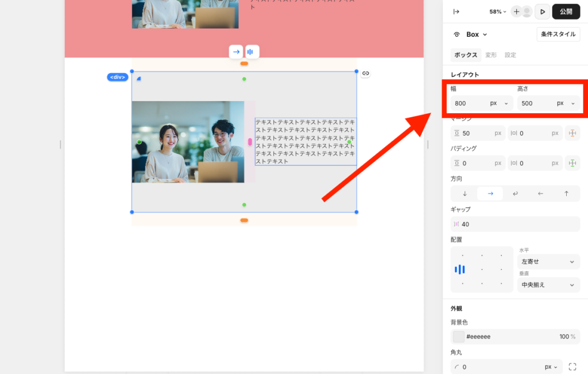Set direction to upward arrow
The width and height of the screenshot is (588, 374).
566,194
